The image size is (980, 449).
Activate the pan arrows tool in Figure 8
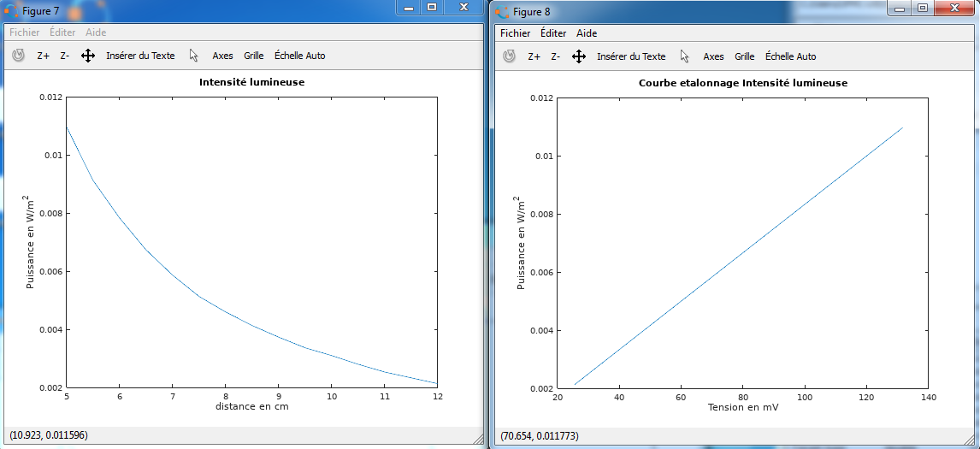[x=578, y=56]
